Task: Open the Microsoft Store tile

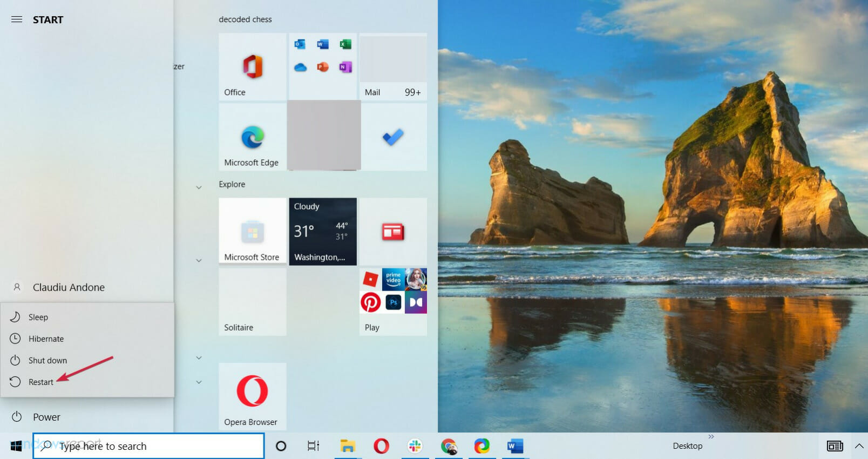Action: [x=253, y=232]
